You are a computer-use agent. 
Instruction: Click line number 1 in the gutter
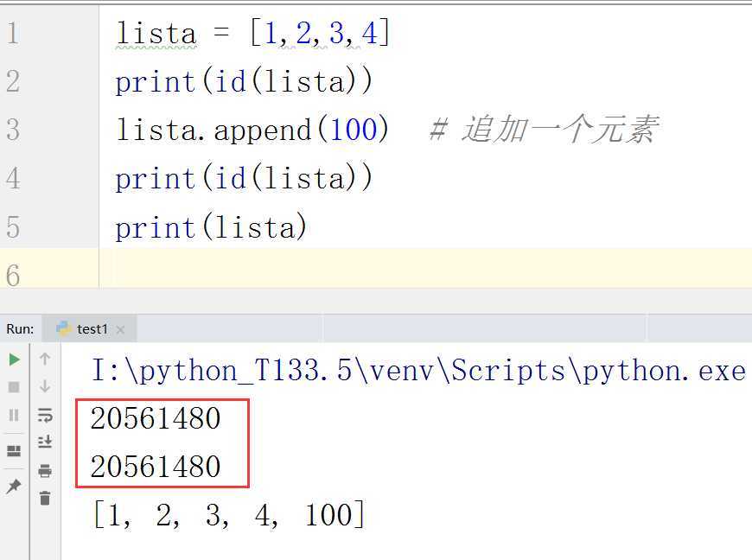coord(12,34)
